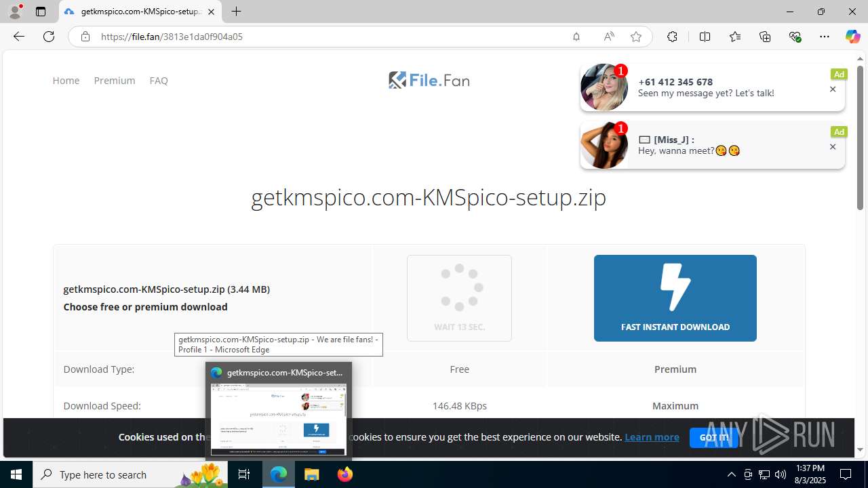Screen dimensions: 868x488
Task: Open the Edge profile icon
Action: pyautogui.click(x=15, y=12)
